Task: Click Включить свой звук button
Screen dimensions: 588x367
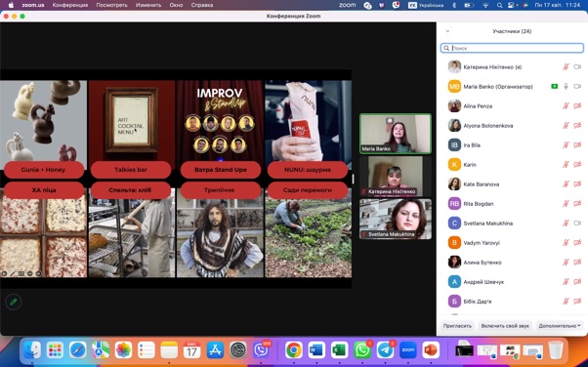Action: (x=505, y=326)
